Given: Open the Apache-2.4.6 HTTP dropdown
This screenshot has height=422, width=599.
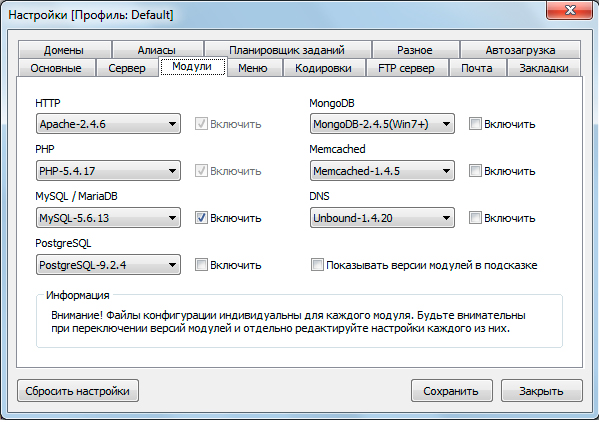Looking at the screenshot, I should tap(108, 124).
